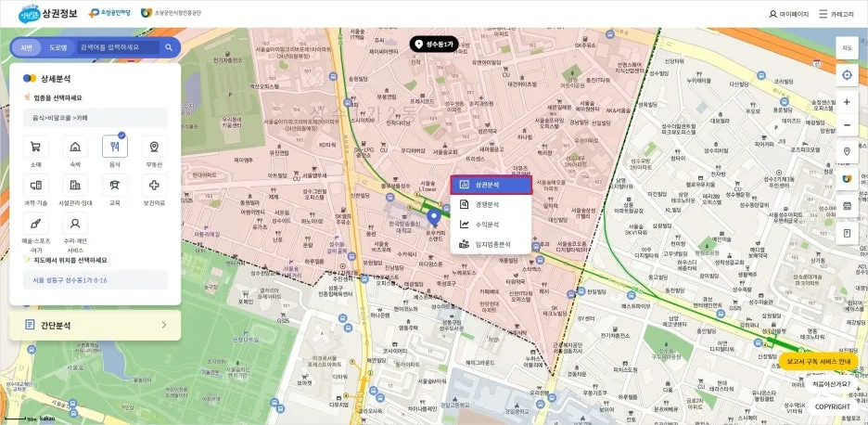Click the current location target icon
The image size is (868, 425).
[847, 75]
